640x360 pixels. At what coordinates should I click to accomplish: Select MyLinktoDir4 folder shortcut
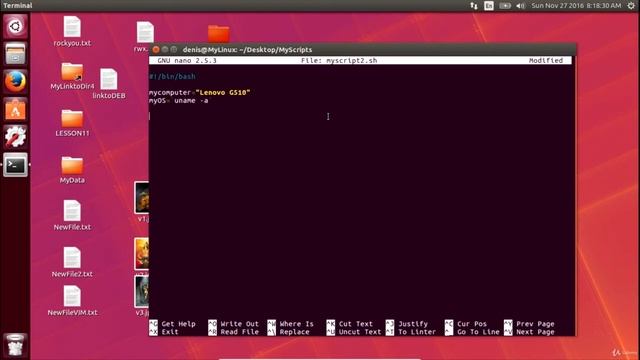point(72,76)
